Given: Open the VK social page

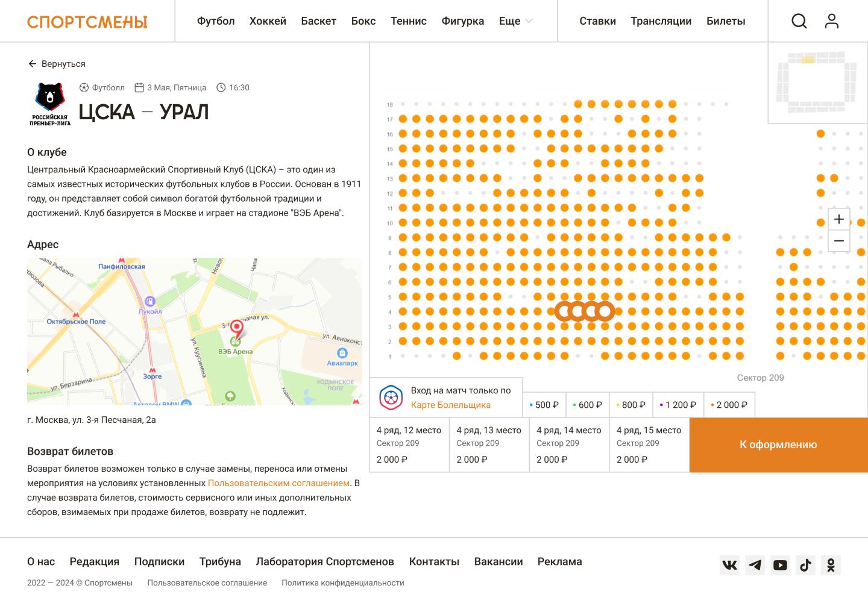Looking at the screenshot, I should click(729, 565).
